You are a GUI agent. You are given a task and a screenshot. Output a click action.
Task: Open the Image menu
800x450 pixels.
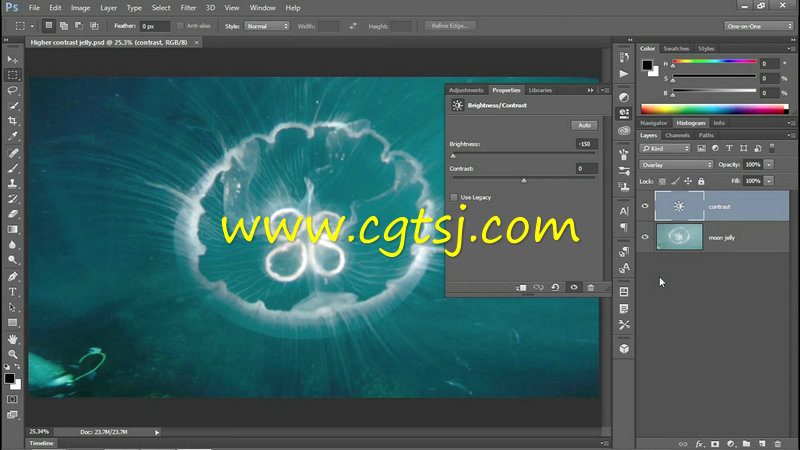tap(80, 8)
